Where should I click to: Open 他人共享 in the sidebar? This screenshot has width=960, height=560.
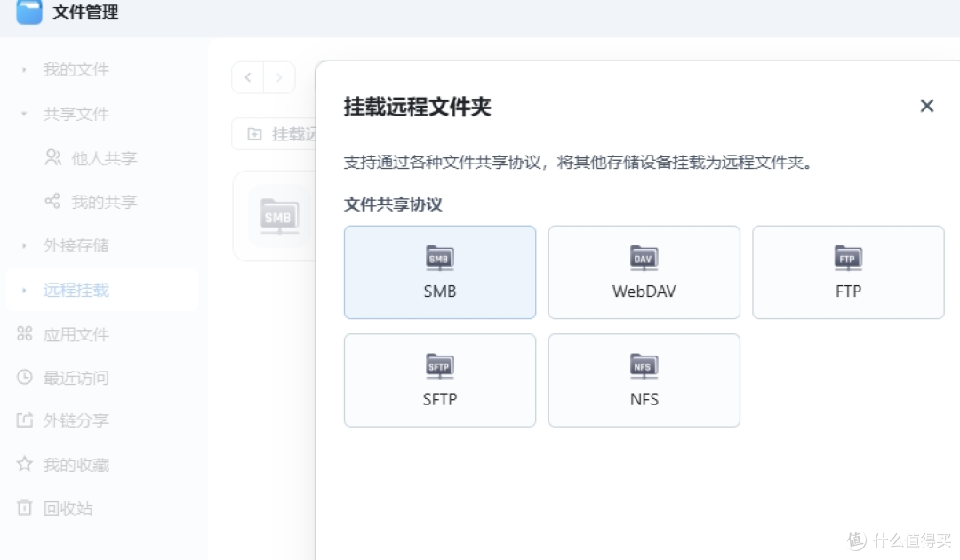[104, 158]
